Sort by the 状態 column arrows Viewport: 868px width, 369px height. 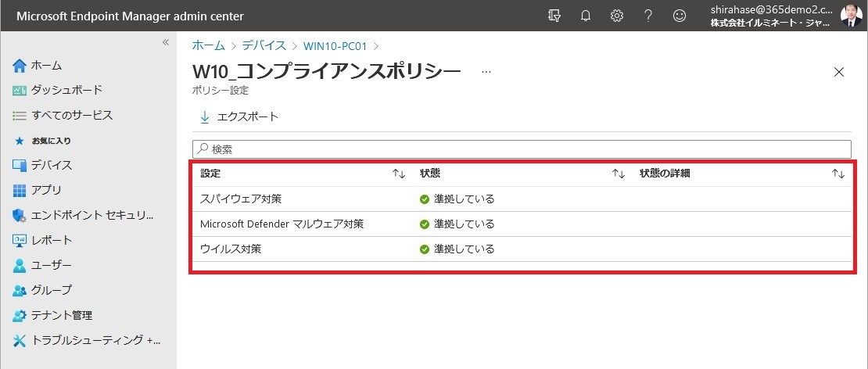(x=619, y=174)
